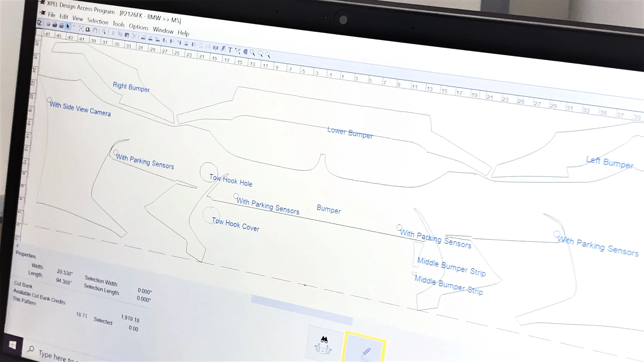
Task: Click the Text tool T icon
Action: point(230,50)
